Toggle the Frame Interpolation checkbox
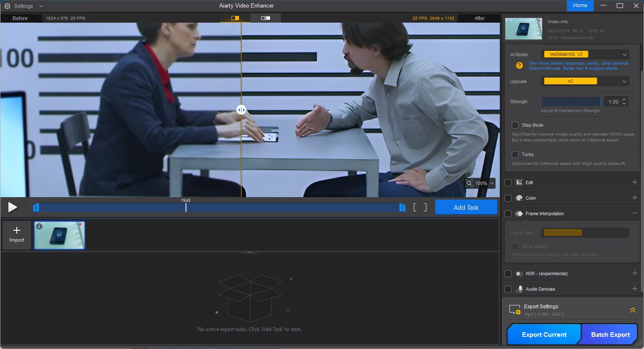644x349 pixels. click(x=508, y=214)
